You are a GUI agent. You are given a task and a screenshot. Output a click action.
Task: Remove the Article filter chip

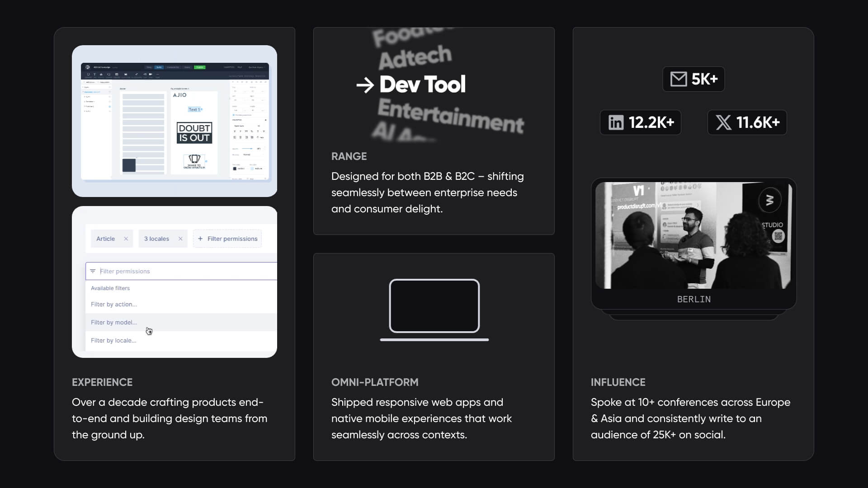coord(126,239)
